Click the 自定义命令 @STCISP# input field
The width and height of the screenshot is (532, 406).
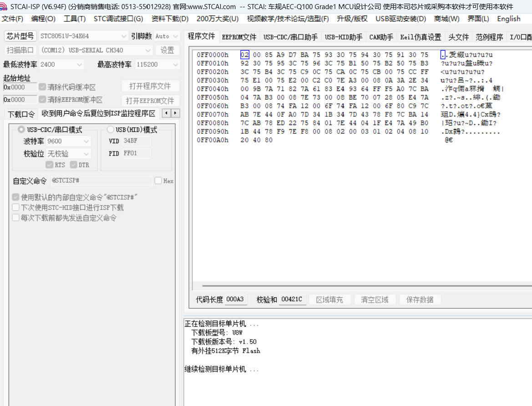(x=101, y=180)
